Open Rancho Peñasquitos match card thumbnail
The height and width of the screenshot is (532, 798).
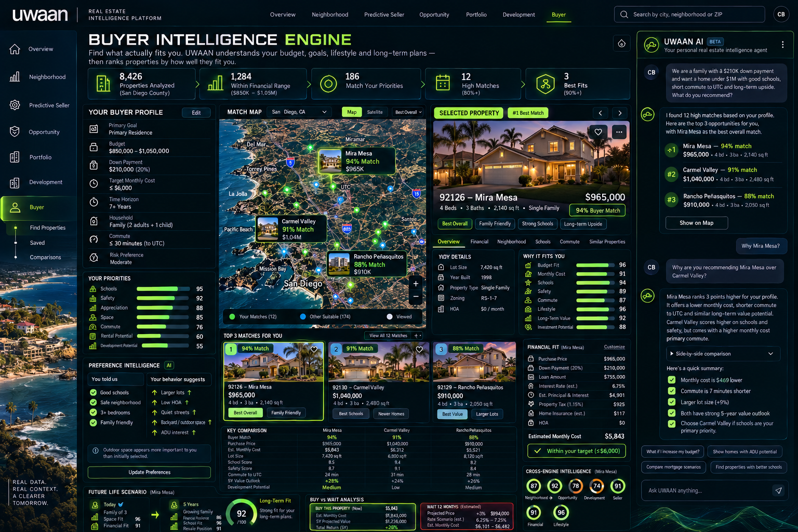click(474, 362)
